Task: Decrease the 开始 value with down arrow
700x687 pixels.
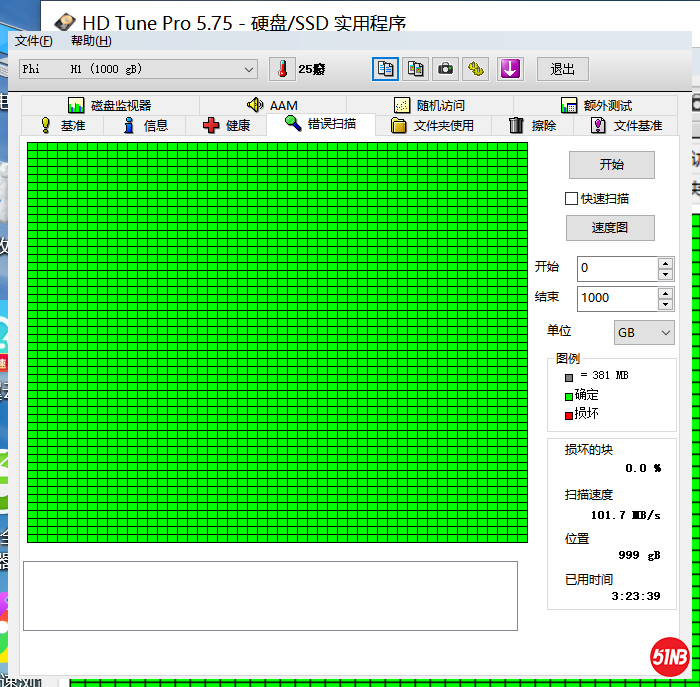Action: (x=666, y=274)
